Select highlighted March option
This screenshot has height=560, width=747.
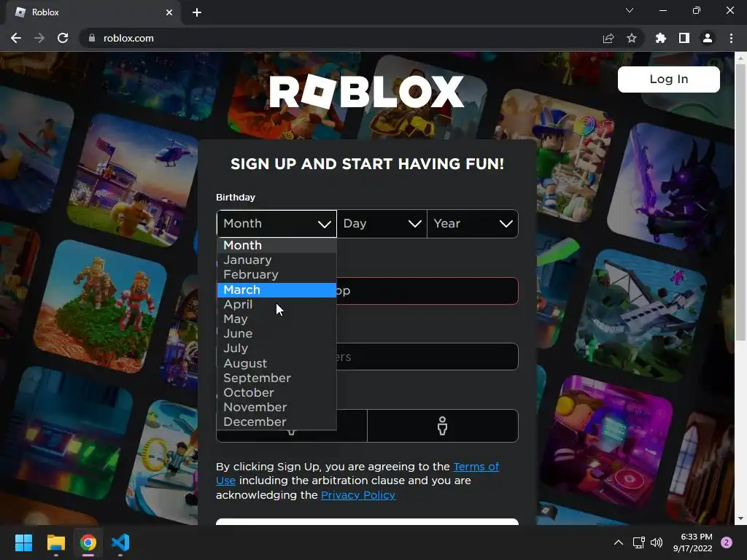pos(276,289)
